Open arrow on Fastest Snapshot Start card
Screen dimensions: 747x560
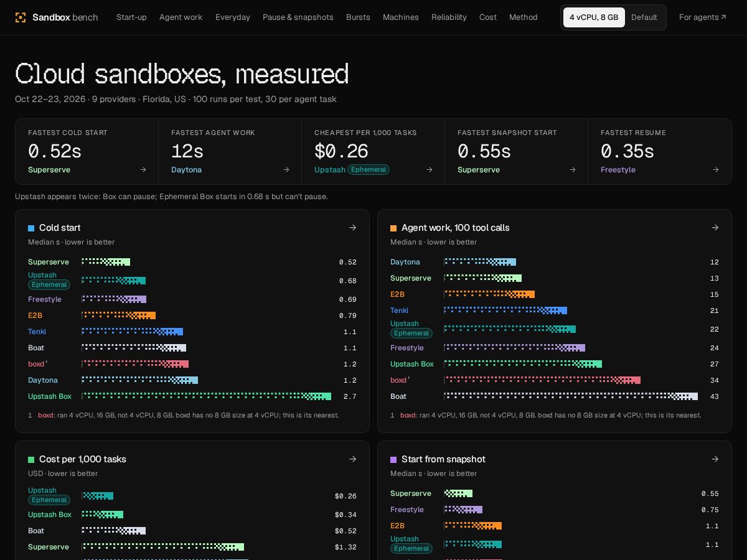pyautogui.click(x=573, y=170)
